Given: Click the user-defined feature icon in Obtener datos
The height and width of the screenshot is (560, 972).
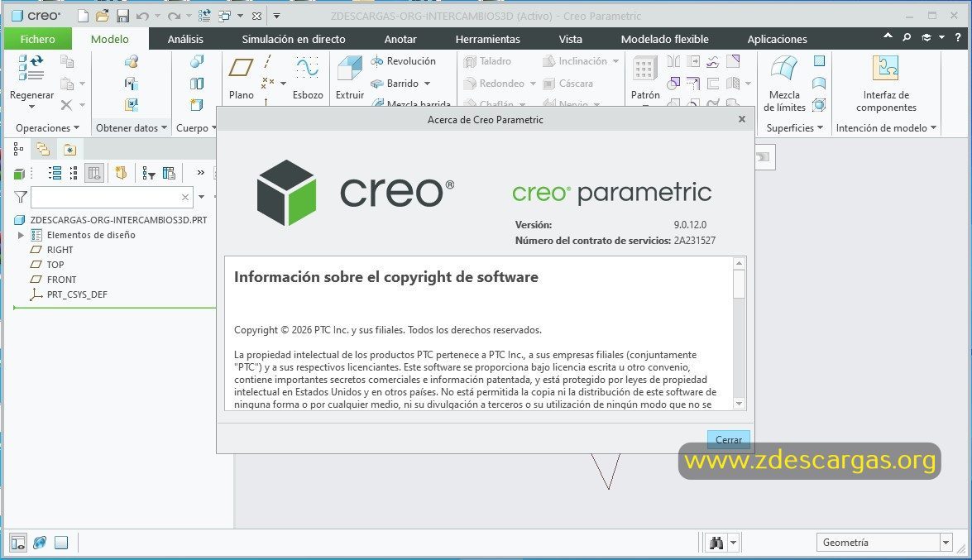Looking at the screenshot, I should (x=131, y=61).
